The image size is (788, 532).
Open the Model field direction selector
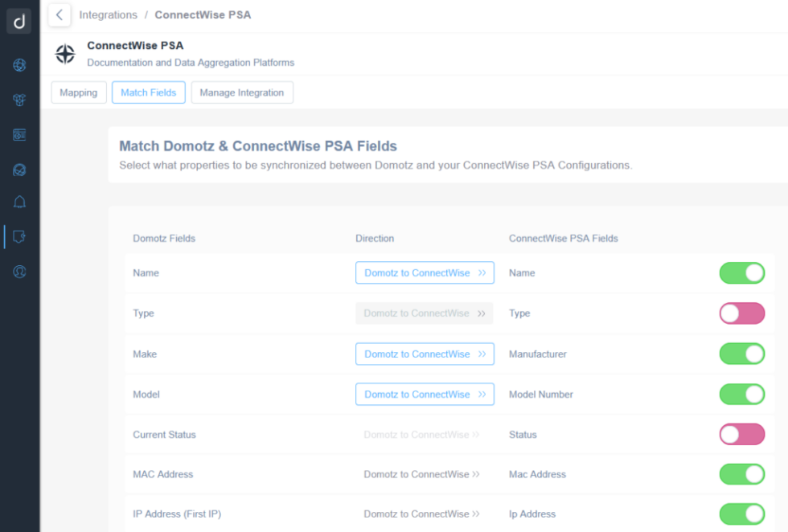pos(425,394)
